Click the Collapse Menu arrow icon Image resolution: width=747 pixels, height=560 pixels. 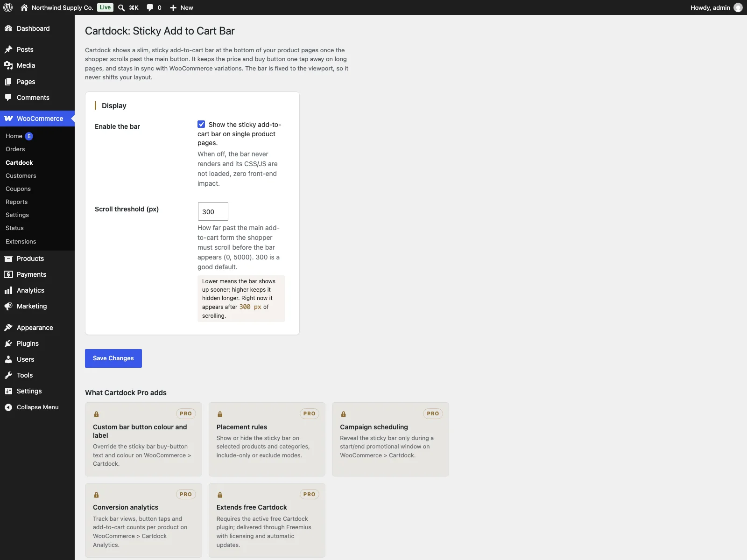click(x=8, y=407)
